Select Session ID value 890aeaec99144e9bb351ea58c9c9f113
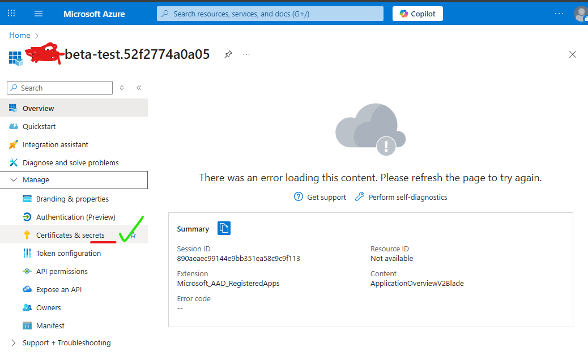Viewport: 588px width, 364px height. pyautogui.click(x=238, y=258)
